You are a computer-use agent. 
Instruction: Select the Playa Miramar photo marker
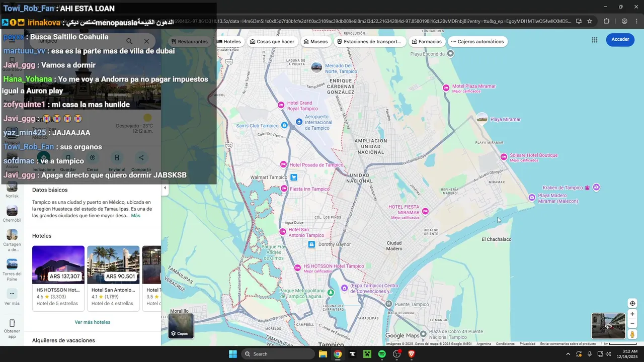(482, 119)
